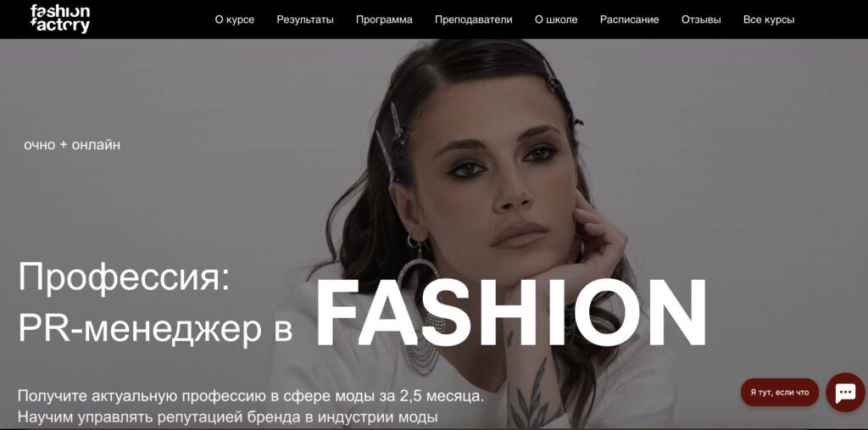Screen dimensions: 868x430
Task: Open the 'Преподаватели' nav link
Action: coord(473,20)
